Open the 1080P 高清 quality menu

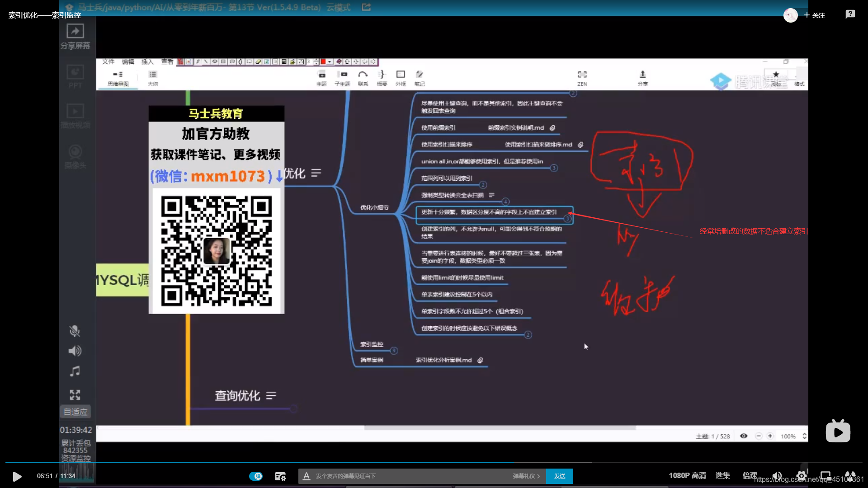click(687, 475)
